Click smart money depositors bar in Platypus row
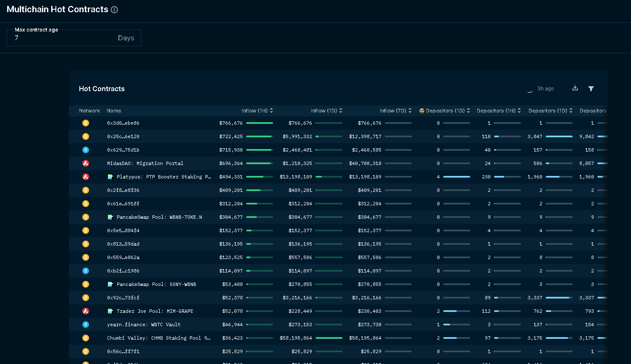The width and height of the screenshot is (631, 364). 457,177
